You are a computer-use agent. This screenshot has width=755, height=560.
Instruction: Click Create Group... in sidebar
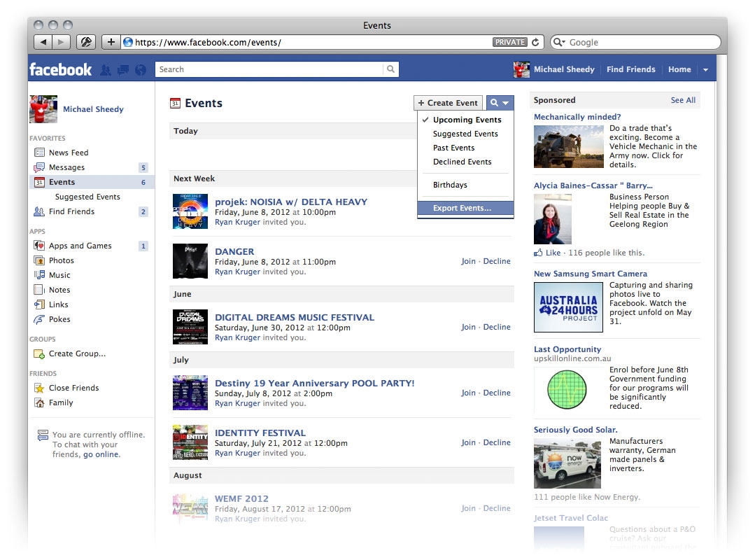[x=77, y=353]
